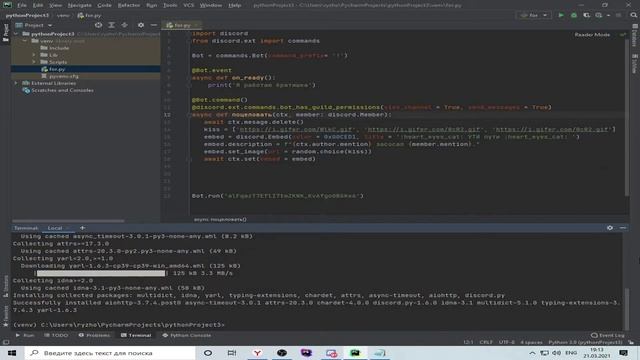
Task: Hide the Project panel with minus icon
Action: tap(153, 25)
